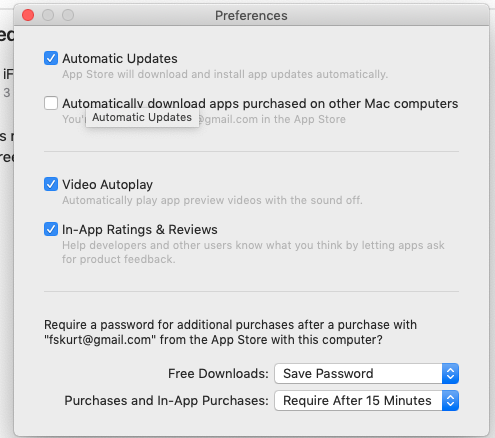This screenshot has height=438, width=495.
Task: Open the Free Downloads Save Password dropdown
Action: coord(366,373)
